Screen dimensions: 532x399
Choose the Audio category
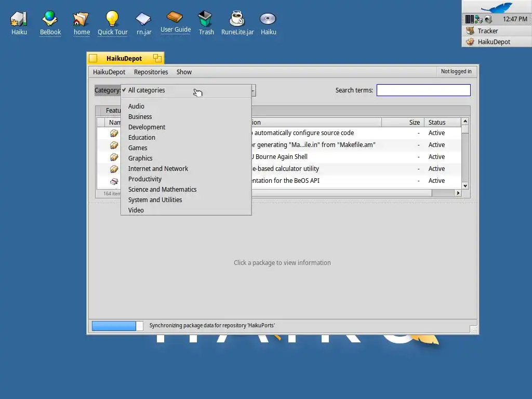(186, 106)
